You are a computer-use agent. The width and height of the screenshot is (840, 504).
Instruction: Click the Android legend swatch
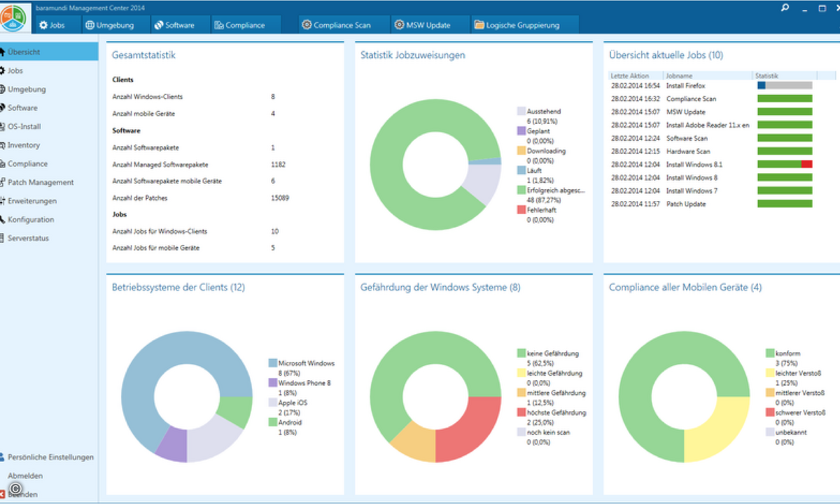pos(273,422)
